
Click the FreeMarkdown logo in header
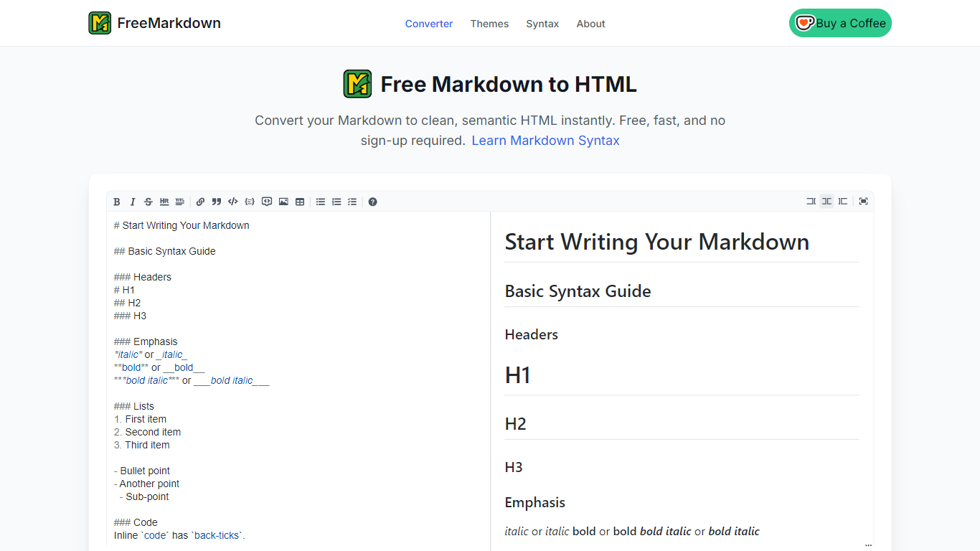pos(100,23)
